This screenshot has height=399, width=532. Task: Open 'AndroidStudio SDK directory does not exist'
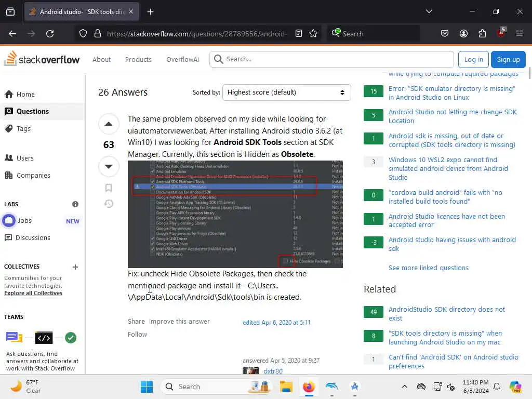[x=446, y=314]
